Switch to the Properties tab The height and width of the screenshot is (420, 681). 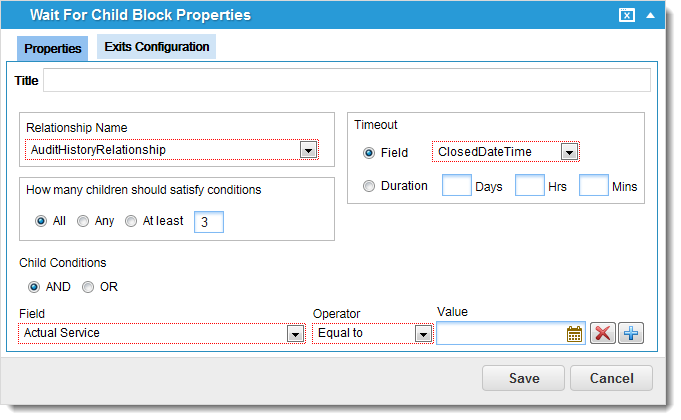[53, 48]
